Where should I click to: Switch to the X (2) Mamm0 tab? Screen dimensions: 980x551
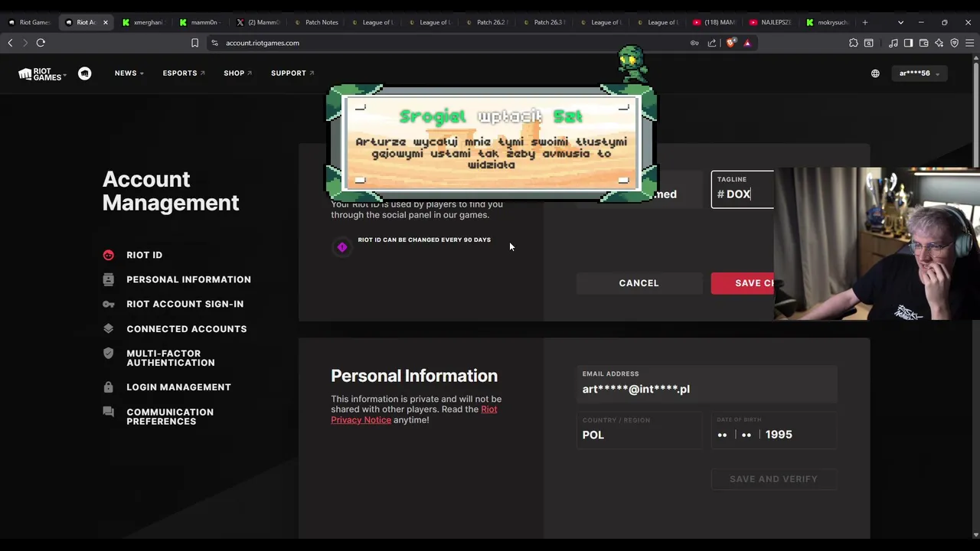click(x=257, y=22)
